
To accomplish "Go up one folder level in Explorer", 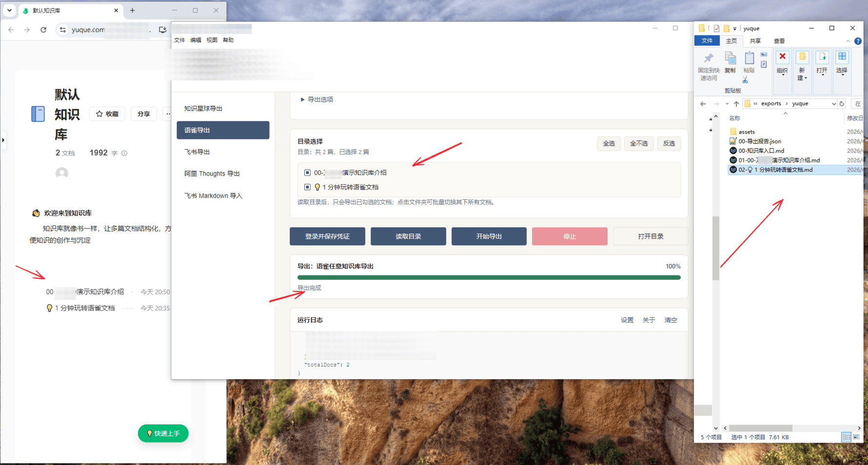I will [x=736, y=104].
